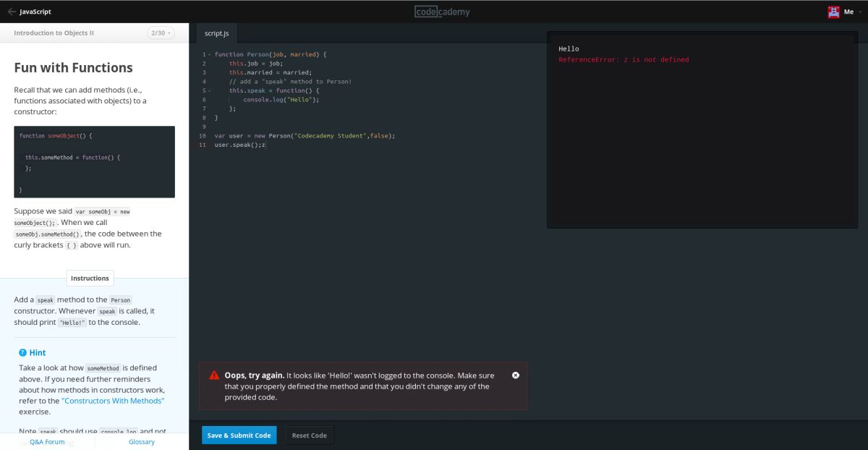Click the back arrow next to JavaScript
Viewport: 868px width, 450px height.
point(12,12)
